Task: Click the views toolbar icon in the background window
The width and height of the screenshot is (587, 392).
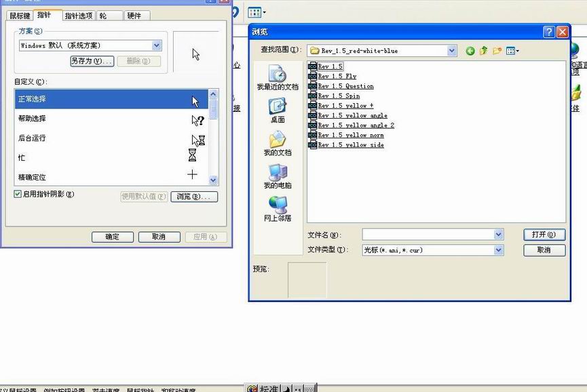Action: 257,13
